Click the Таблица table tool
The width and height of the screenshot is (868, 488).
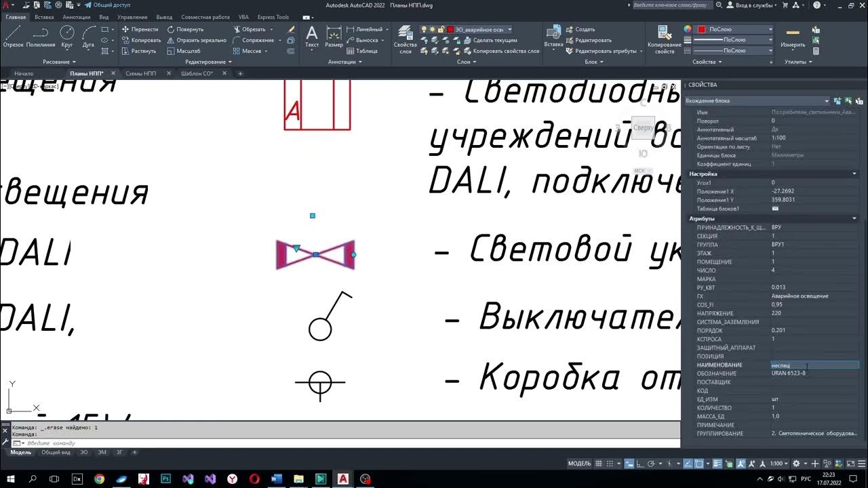point(362,51)
